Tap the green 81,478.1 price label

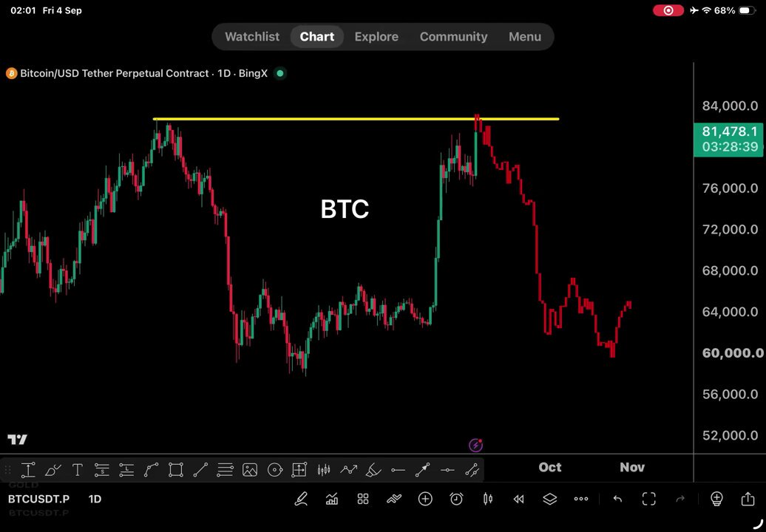[728, 139]
